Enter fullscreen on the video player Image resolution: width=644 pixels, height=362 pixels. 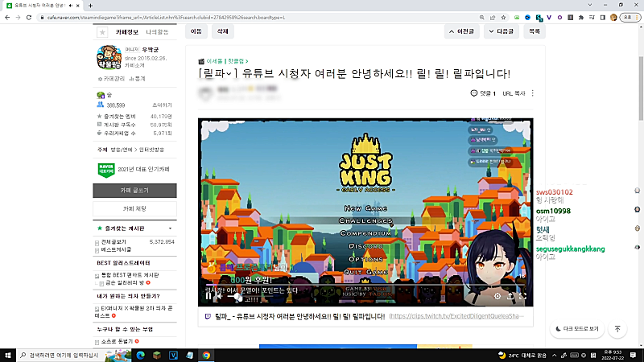tap(522, 296)
